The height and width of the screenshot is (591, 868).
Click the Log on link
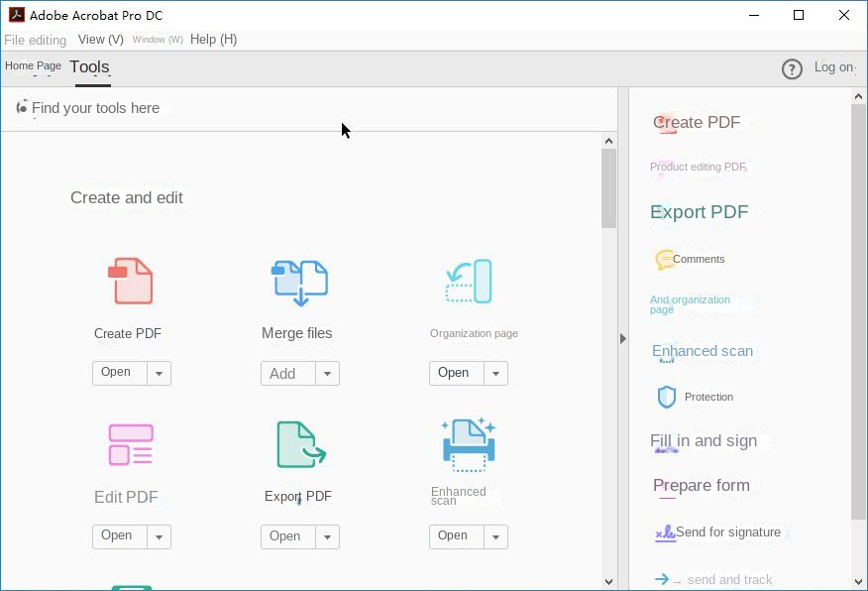[x=833, y=67]
